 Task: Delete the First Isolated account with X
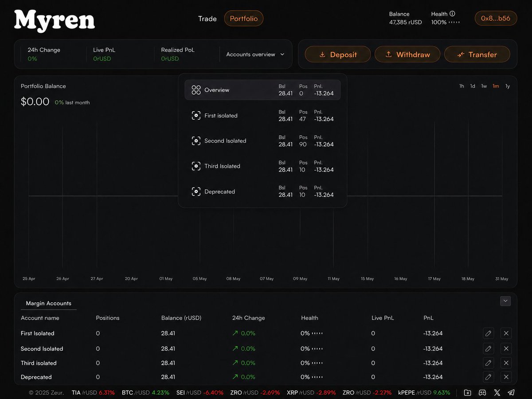(506, 333)
